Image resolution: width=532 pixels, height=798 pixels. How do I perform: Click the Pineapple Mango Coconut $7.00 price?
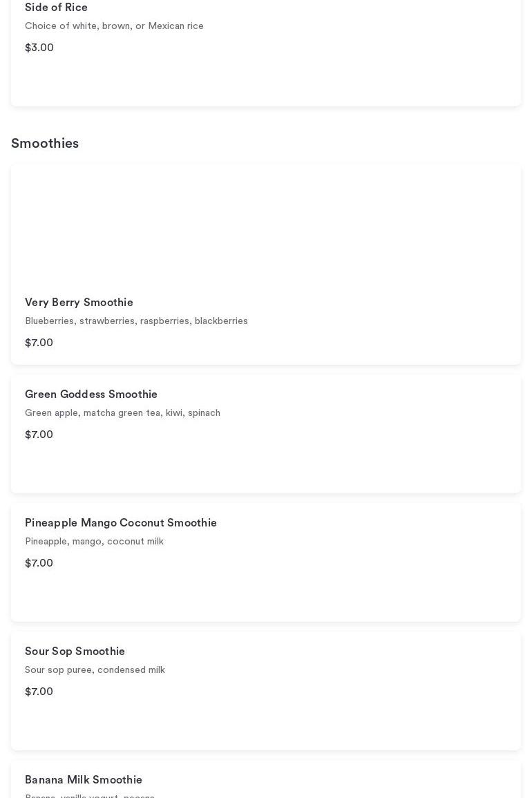tap(39, 563)
